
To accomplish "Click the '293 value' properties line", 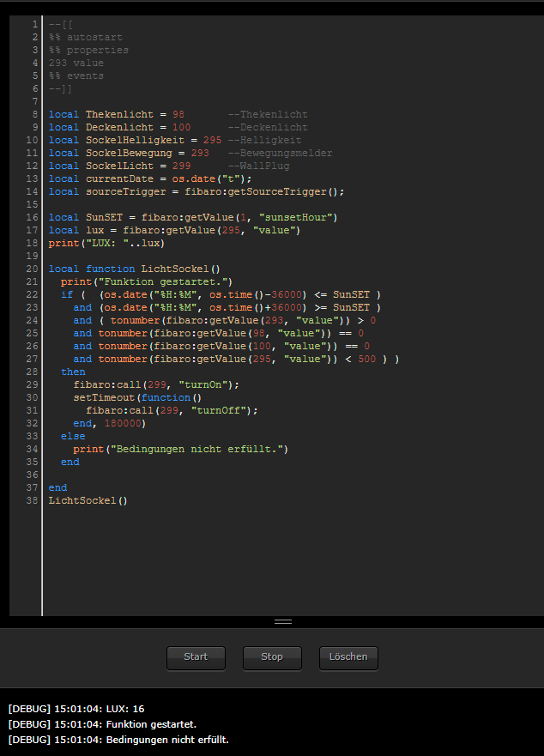I will click(76, 64).
